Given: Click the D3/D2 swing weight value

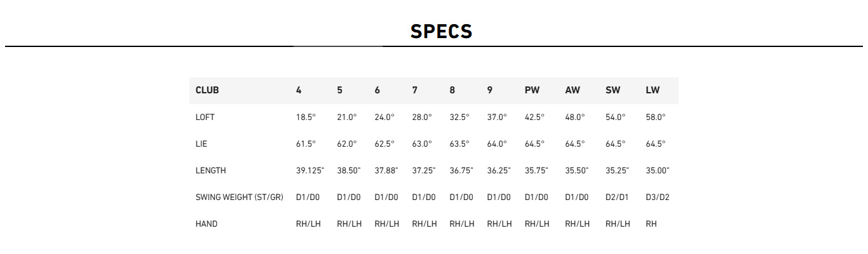Looking at the screenshot, I should (x=658, y=197).
